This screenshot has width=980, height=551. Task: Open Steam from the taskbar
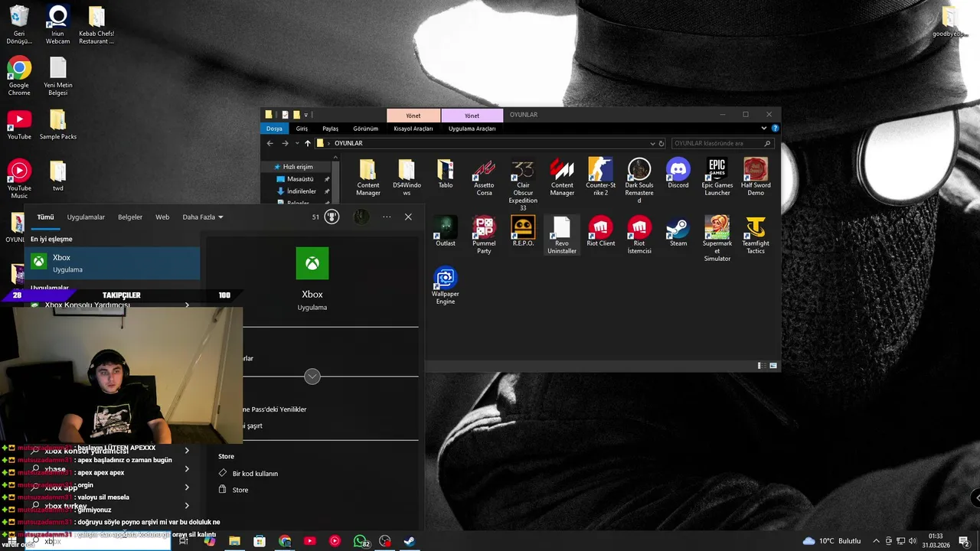[410, 541]
